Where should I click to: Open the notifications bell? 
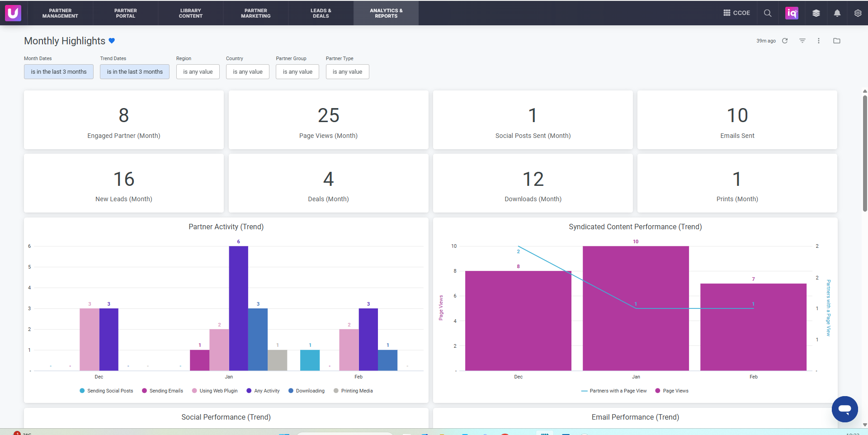837,13
